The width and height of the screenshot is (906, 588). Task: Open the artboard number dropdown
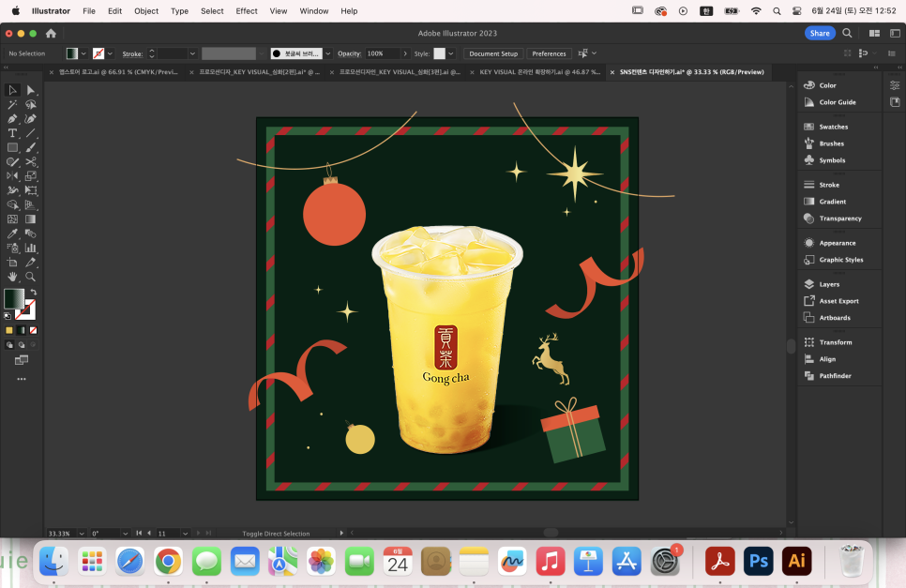point(186,534)
